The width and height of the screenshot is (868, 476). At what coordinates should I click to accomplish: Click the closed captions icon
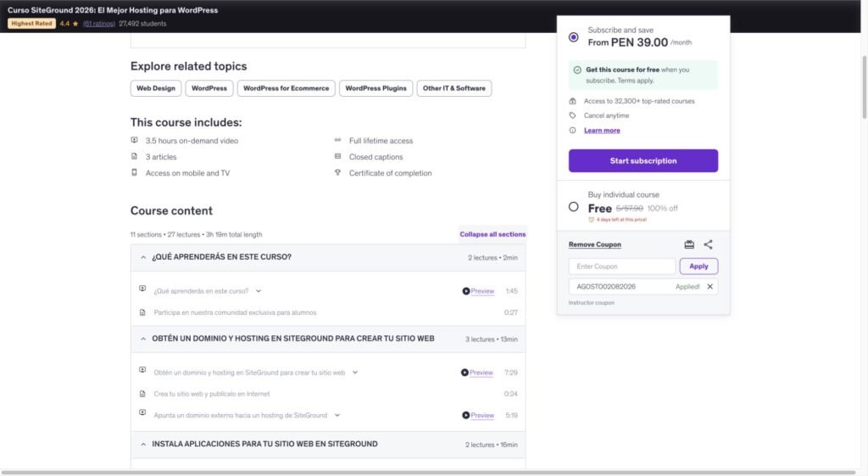click(337, 156)
